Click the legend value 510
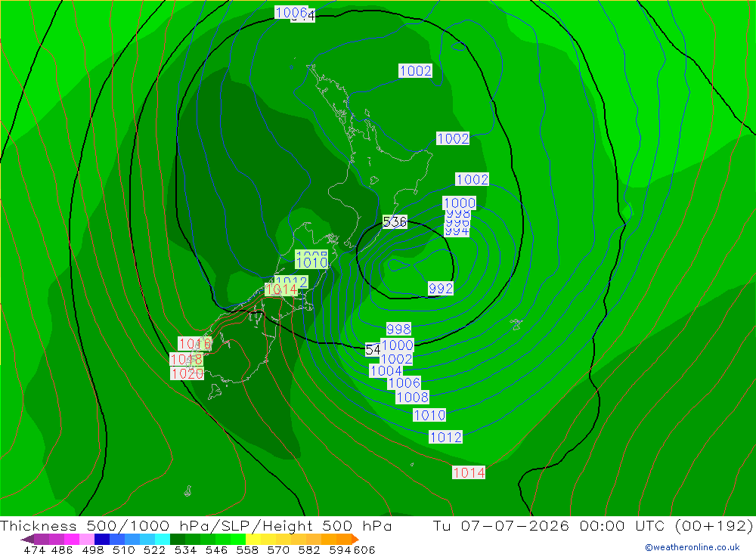Viewport: 756px width, 554px height. [123, 549]
